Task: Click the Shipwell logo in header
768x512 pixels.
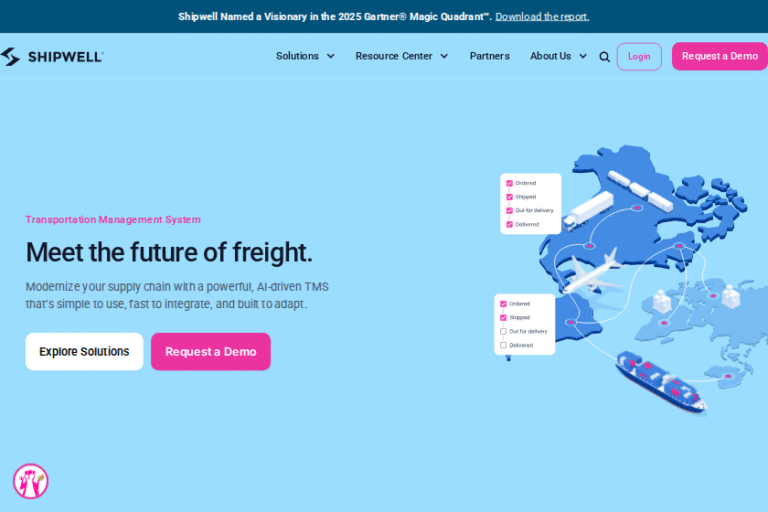Action: [52, 57]
